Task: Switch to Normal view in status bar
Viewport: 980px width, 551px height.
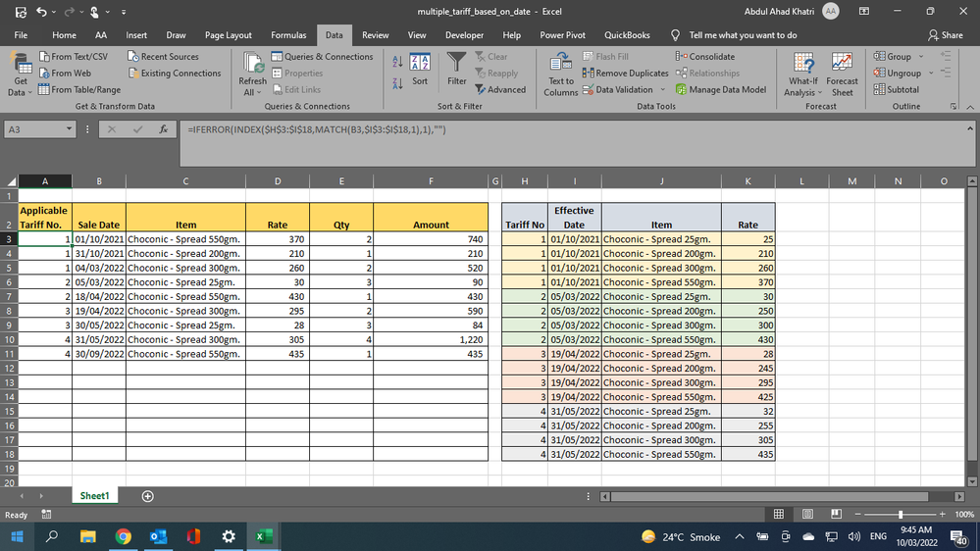Action: pos(779,514)
